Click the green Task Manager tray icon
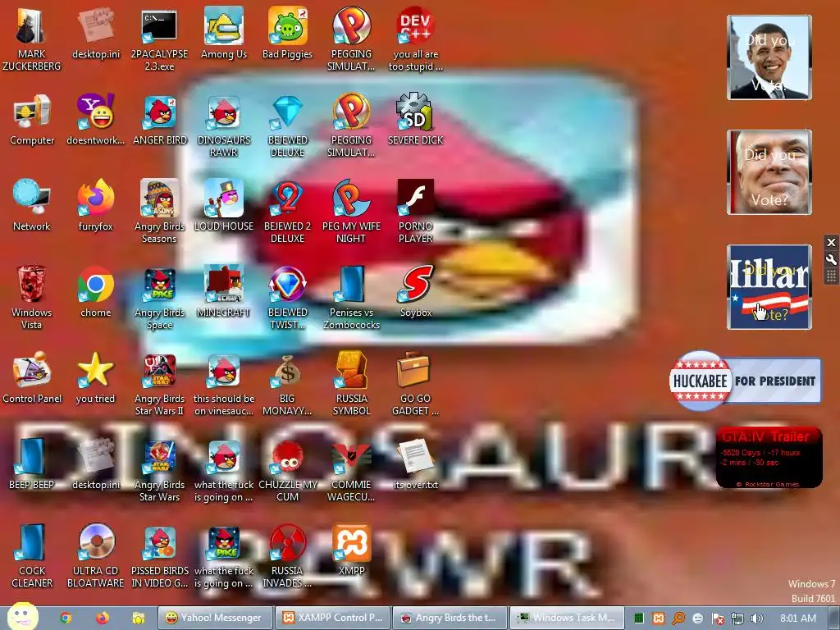Screen dimensions: 840x630 (x=638, y=619)
